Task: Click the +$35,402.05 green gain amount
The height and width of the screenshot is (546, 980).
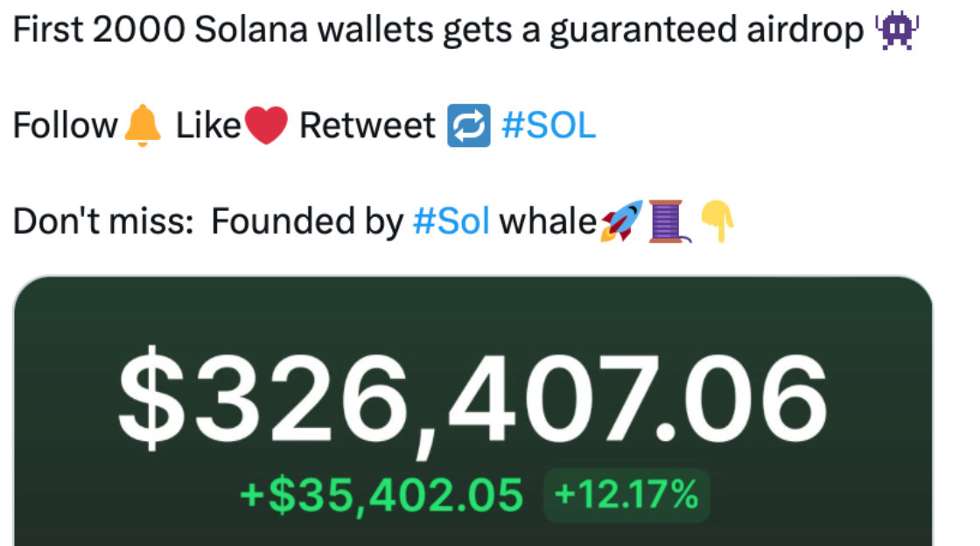Action: coord(381,494)
